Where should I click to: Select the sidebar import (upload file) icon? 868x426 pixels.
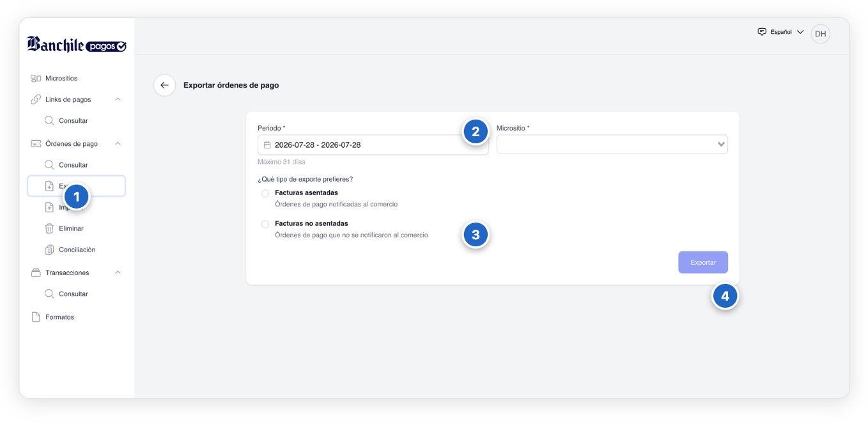click(x=49, y=207)
